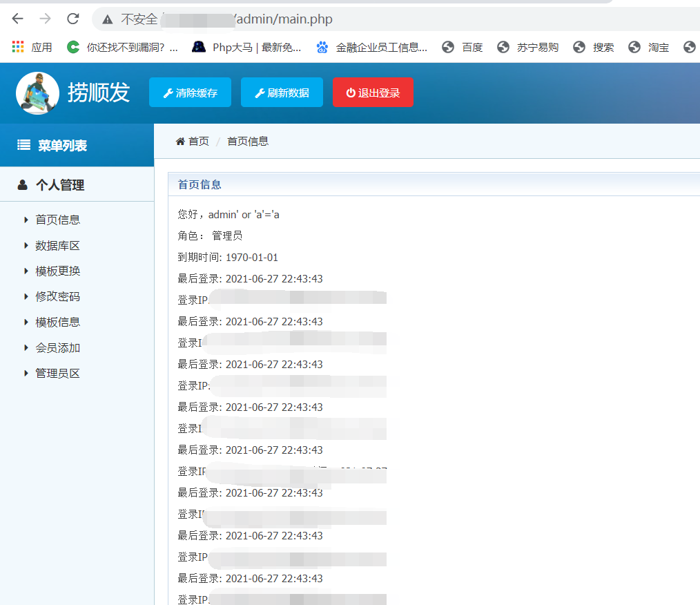Click the round avatar logo image
The image size is (700, 605).
37,93
